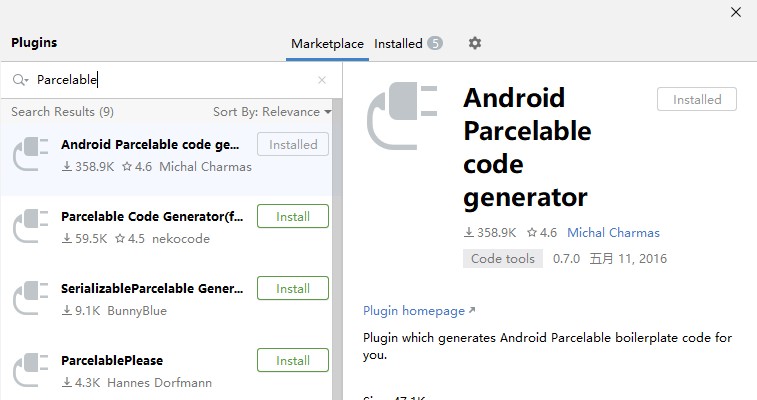The width and height of the screenshot is (757, 400).
Task: Clear the Parcelable search text
Action: click(322, 80)
